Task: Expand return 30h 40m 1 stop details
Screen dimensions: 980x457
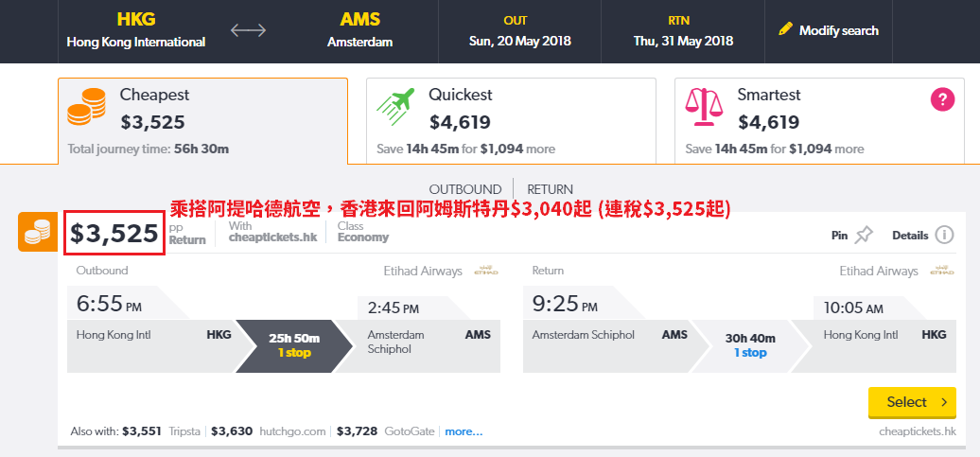Action: pyautogui.click(x=750, y=346)
